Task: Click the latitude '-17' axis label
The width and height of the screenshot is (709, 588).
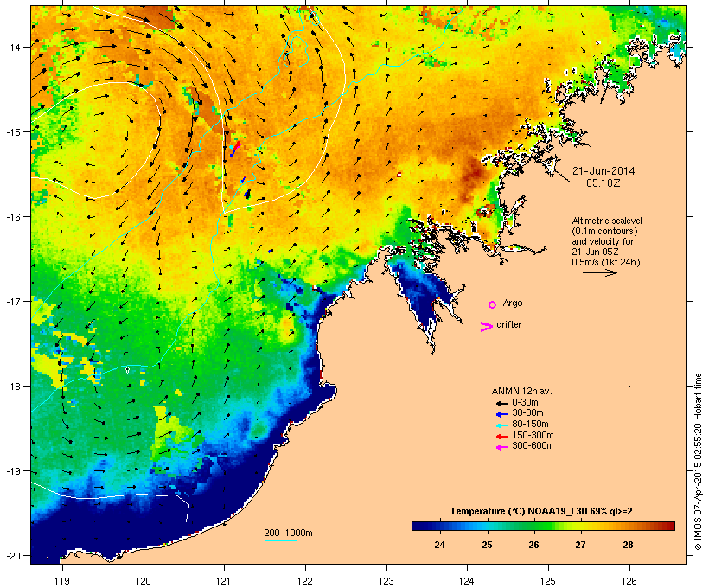Action: 12,302
